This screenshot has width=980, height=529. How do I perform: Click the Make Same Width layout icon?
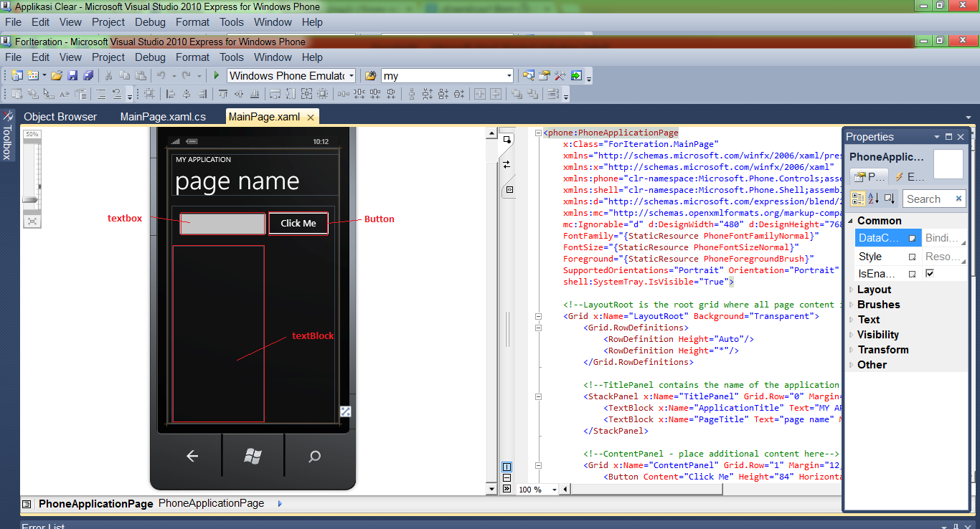click(275, 94)
